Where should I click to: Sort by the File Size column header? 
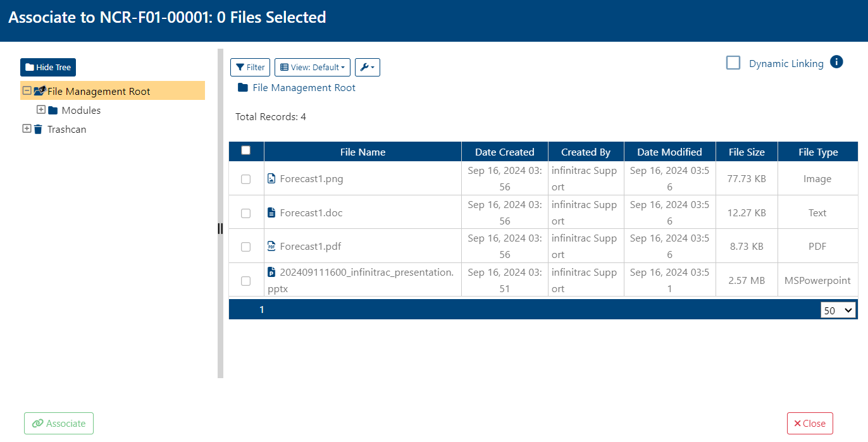747,152
